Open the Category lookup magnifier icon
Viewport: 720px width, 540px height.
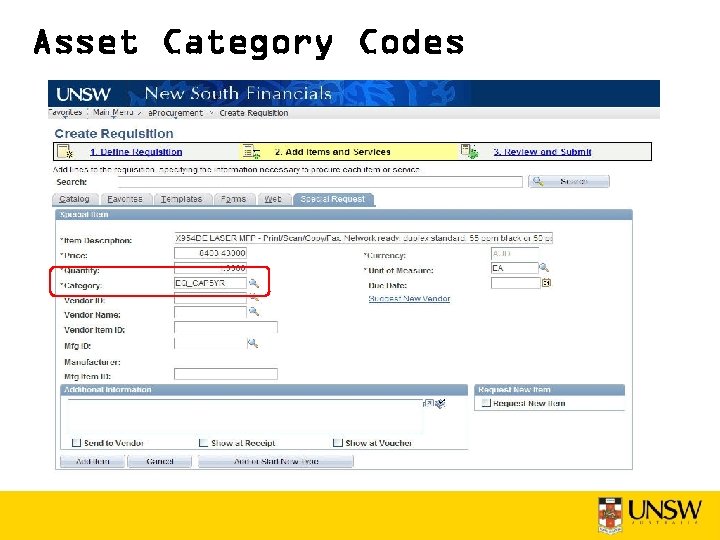pyautogui.click(x=253, y=283)
